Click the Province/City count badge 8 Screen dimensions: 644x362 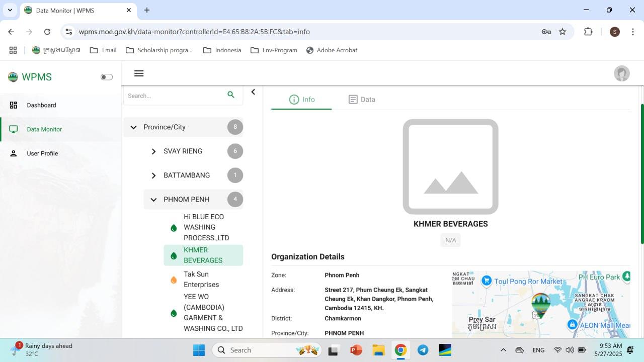click(235, 127)
